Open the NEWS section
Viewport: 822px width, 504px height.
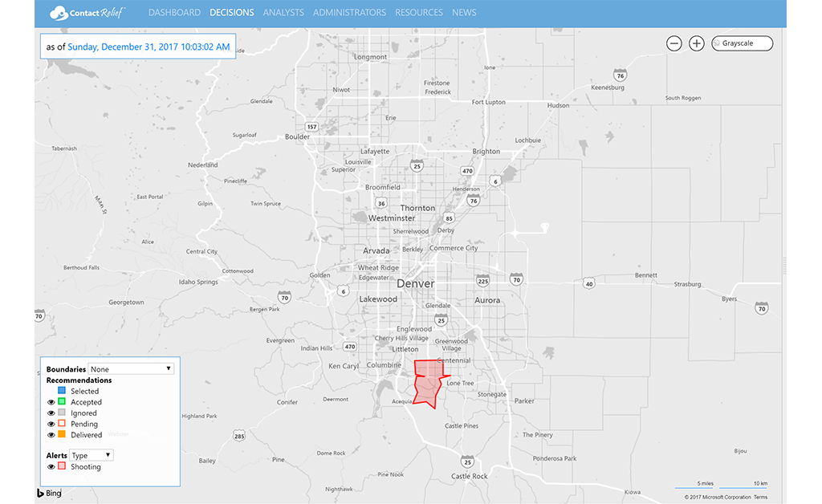[x=464, y=13]
